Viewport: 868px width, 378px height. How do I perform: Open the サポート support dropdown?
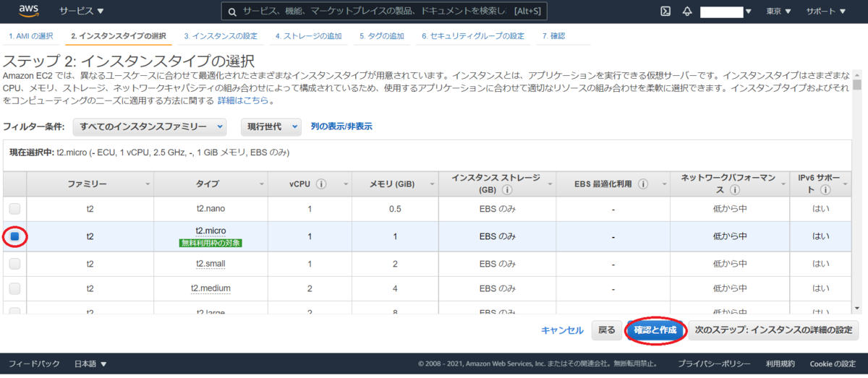pos(826,12)
